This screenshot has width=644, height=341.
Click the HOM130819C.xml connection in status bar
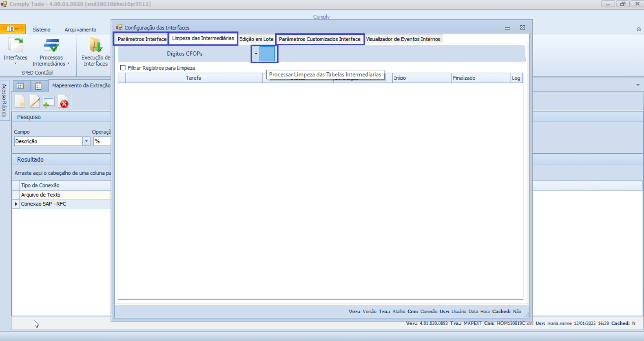click(x=515, y=323)
